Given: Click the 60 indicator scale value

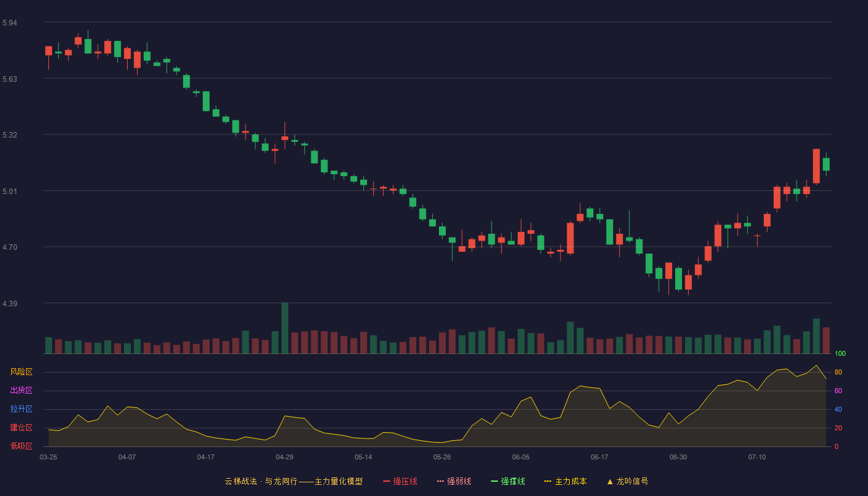Looking at the screenshot, I should point(838,391).
